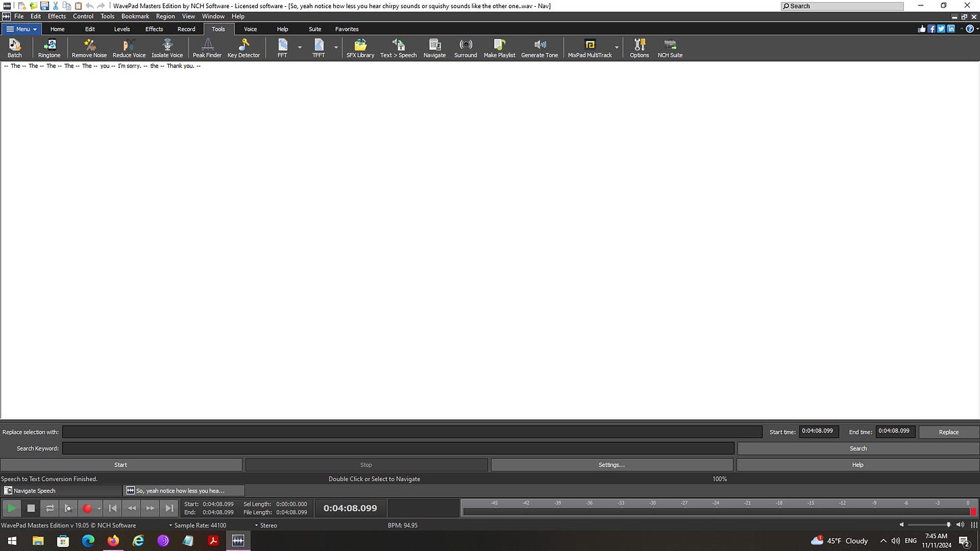The width and height of the screenshot is (980, 551).
Task: Click the TFFT analysis icon
Action: (318, 48)
